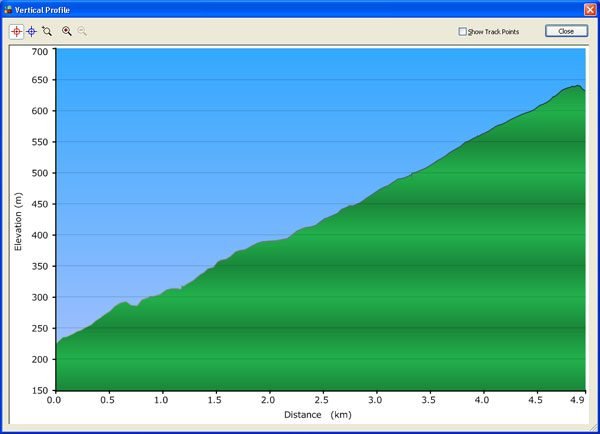
Task: Click the 4.9 end distance label
Action: [580, 399]
